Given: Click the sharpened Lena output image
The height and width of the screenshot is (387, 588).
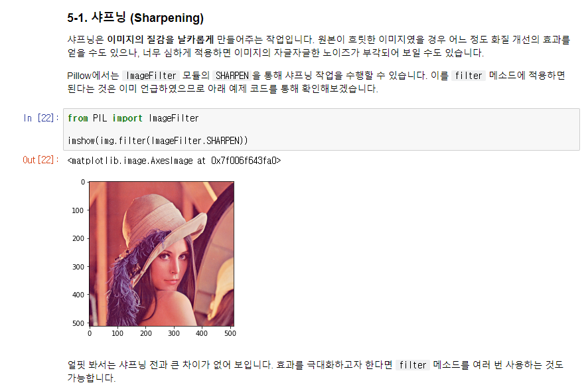Looking at the screenshot, I should point(162,254).
